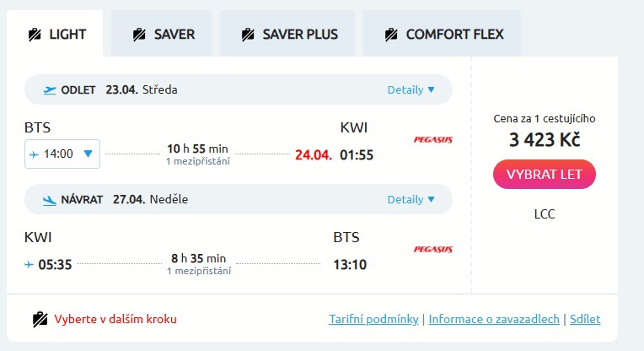The width and height of the screenshot is (644, 351).
Task: Open the Tarifní podmínky link
Action: 373,319
